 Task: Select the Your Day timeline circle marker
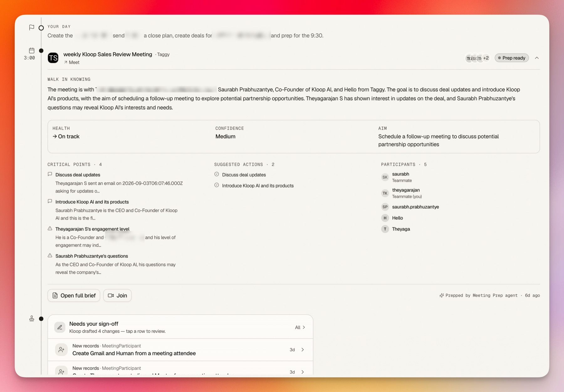tap(41, 28)
